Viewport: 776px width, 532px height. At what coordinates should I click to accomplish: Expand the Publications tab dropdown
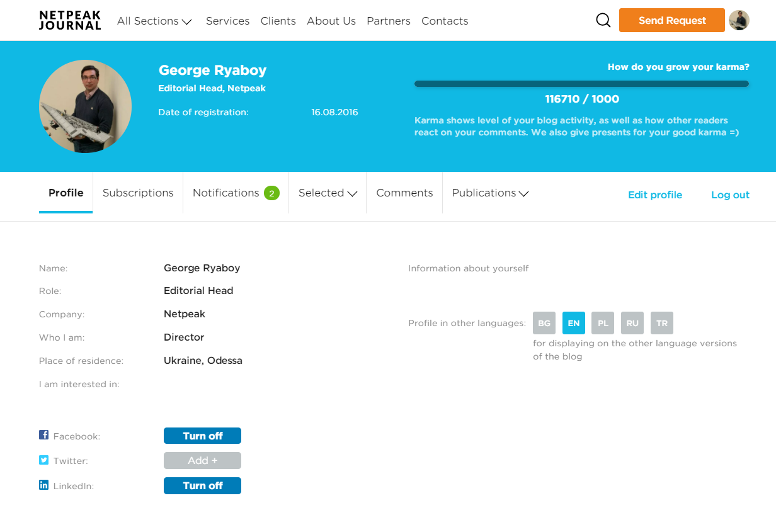pyautogui.click(x=490, y=193)
